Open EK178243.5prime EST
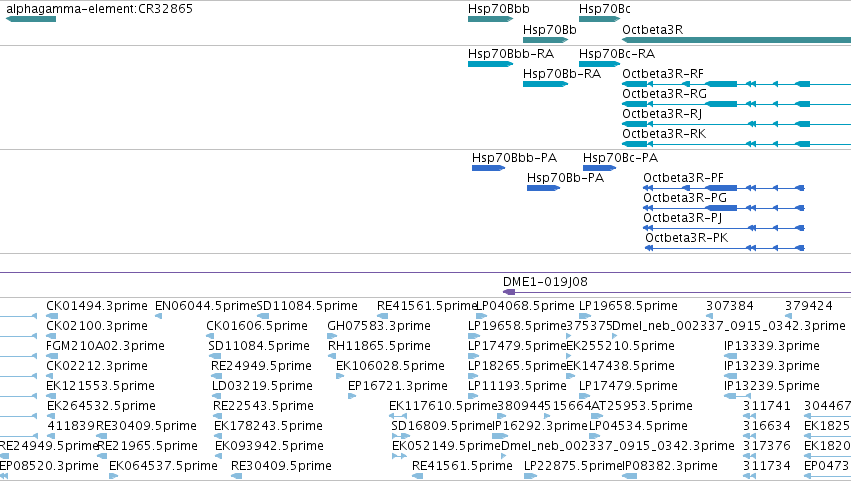The height and width of the screenshot is (481, 851). 219,437
